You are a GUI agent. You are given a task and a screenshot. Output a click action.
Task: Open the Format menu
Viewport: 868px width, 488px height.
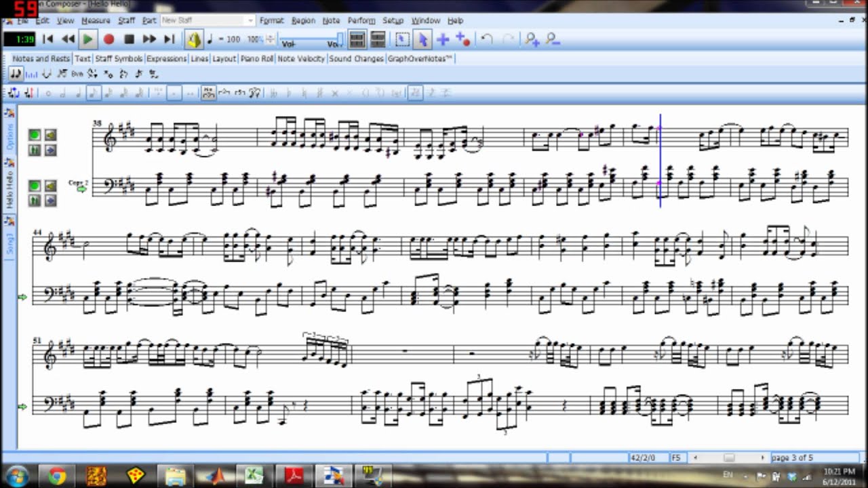coord(271,21)
